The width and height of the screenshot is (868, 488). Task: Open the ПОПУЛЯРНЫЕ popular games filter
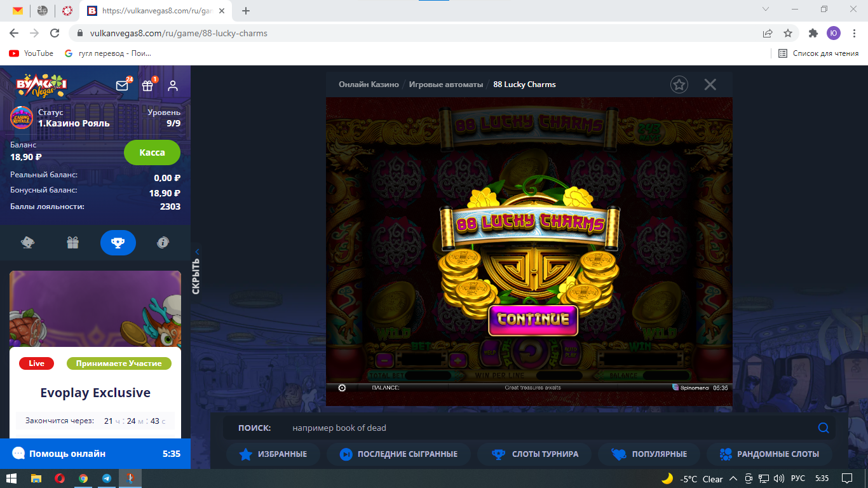click(x=649, y=454)
